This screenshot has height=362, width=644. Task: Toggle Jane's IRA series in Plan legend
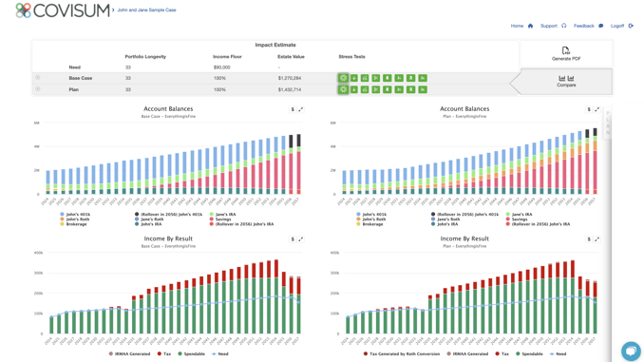[x=520, y=215]
